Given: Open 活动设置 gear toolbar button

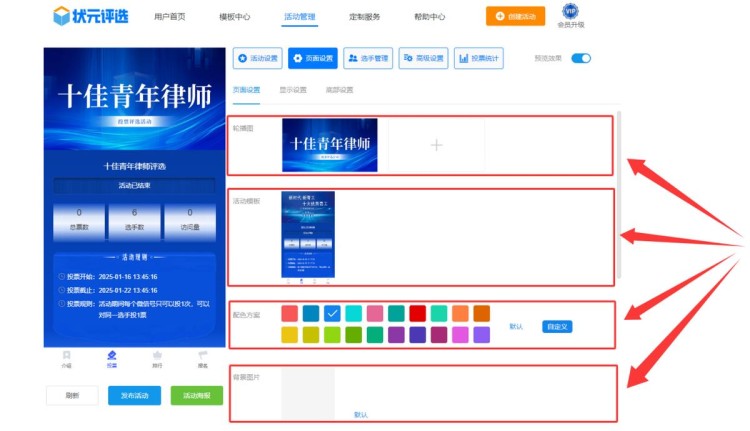Looking at the screenshot, I should point(258,58).
